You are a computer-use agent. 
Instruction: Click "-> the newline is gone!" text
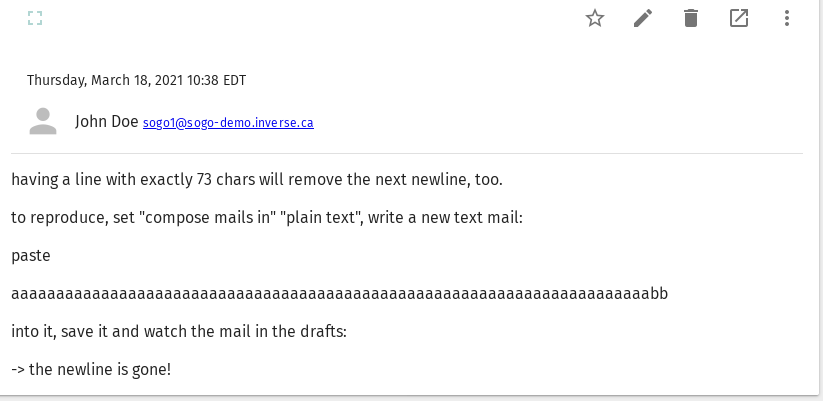pos(91,369)
